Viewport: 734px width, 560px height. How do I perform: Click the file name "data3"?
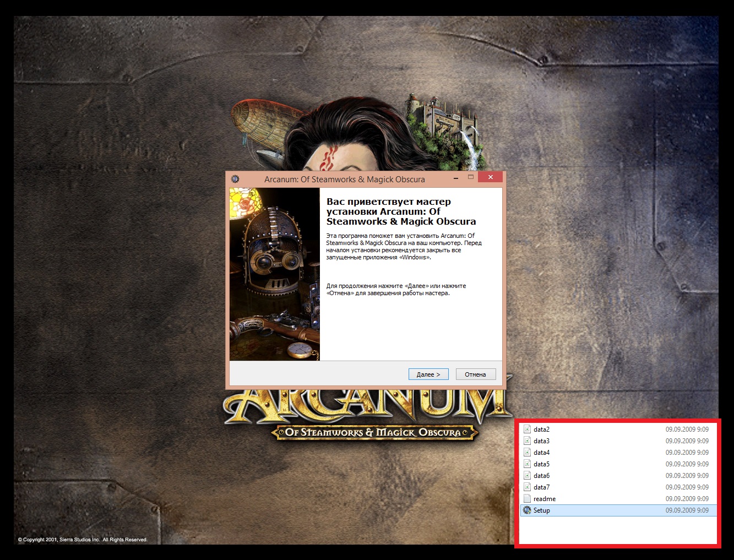pyautogui.click(x=542, y=441)
